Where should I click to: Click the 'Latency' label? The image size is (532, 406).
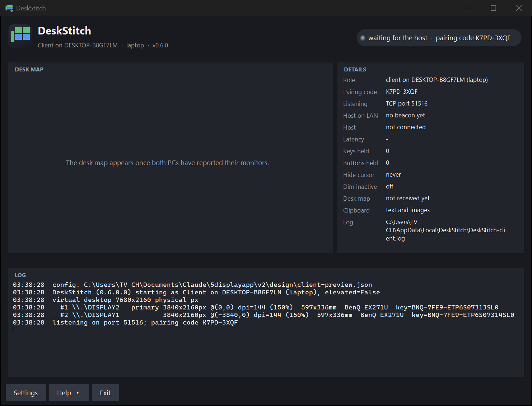[x=354, y=139]
